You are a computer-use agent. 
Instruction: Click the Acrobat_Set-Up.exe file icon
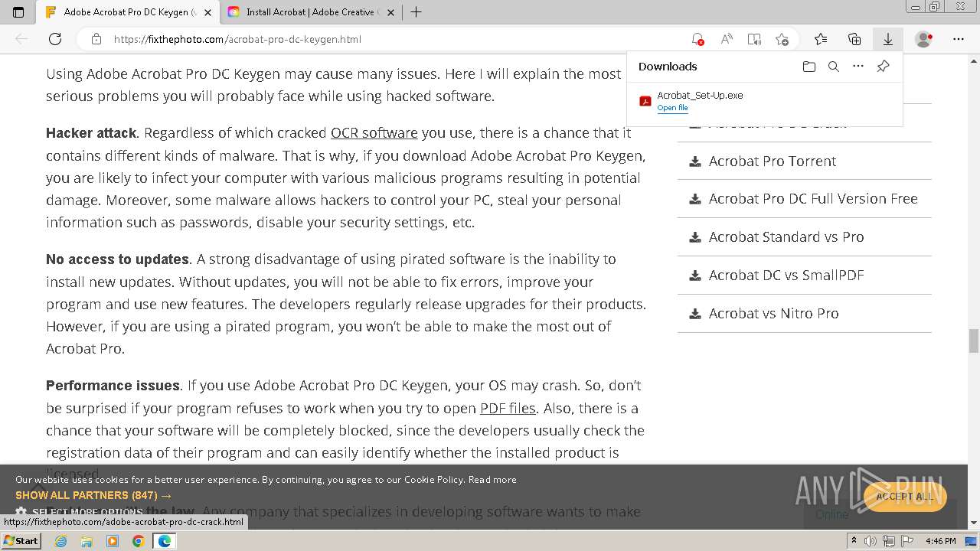pos(645,101)
